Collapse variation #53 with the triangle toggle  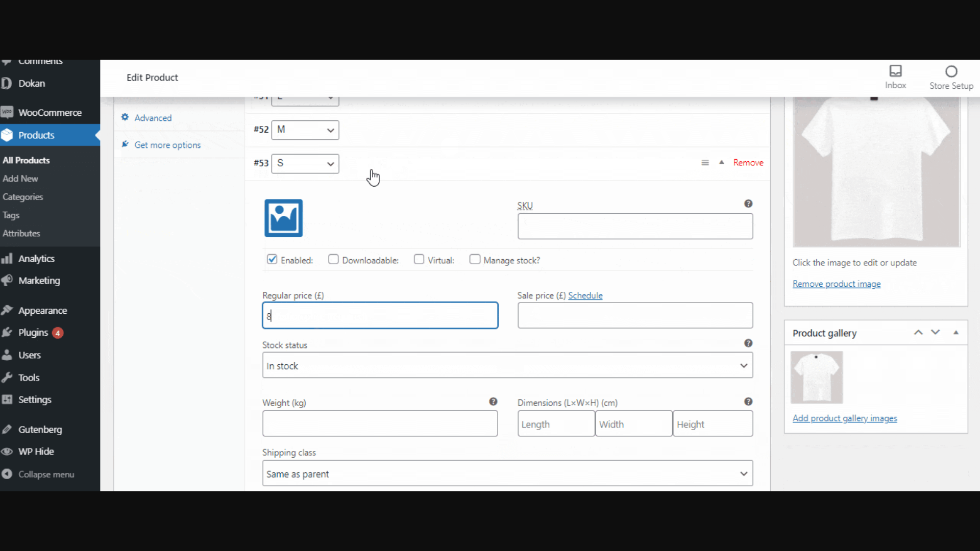[721, 163]
